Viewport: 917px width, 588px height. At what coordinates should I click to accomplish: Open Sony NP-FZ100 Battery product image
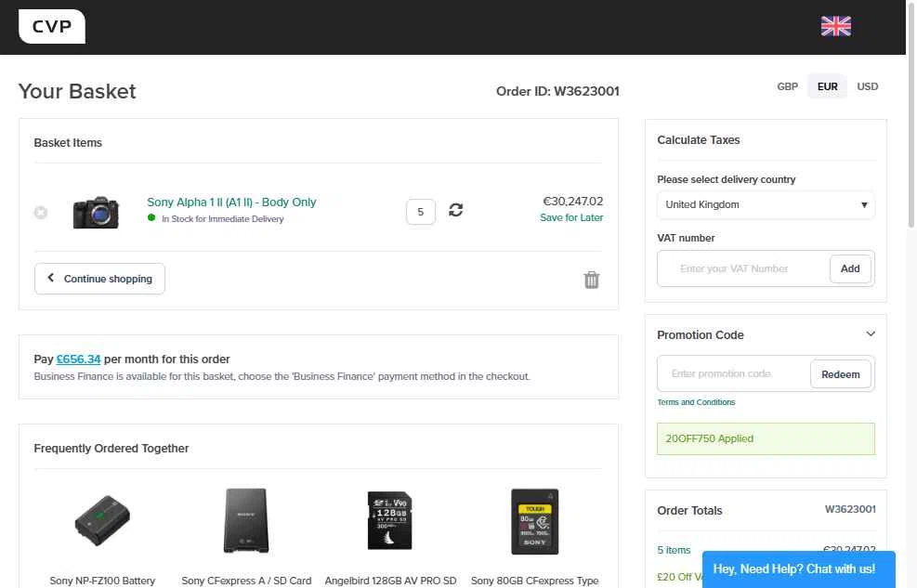tap(102, 520)
